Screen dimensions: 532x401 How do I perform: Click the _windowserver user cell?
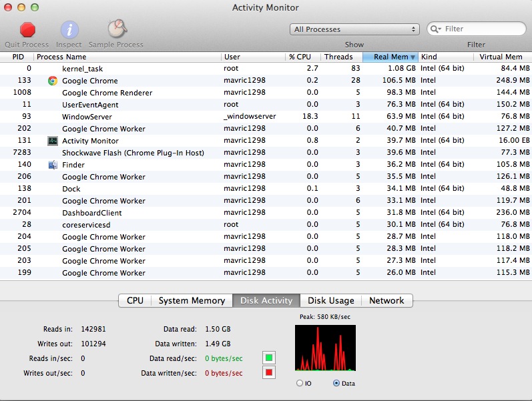[250, 116]
